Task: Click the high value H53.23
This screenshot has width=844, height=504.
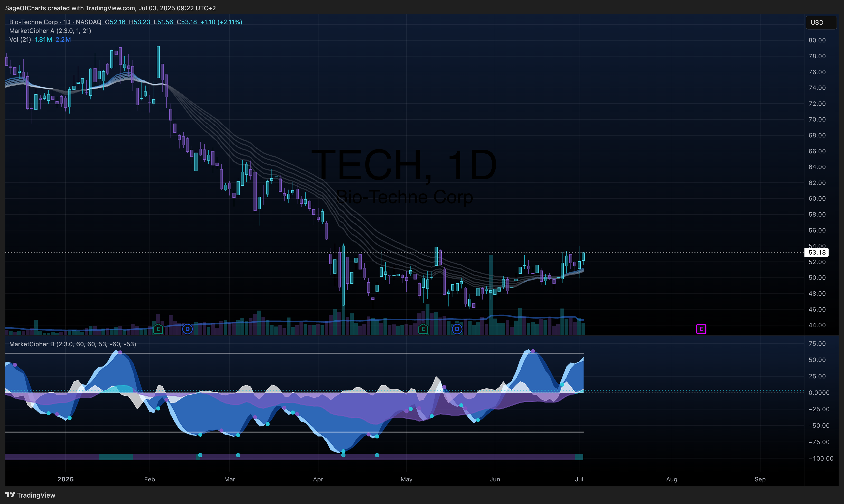Action: click(x=139, y=22)
